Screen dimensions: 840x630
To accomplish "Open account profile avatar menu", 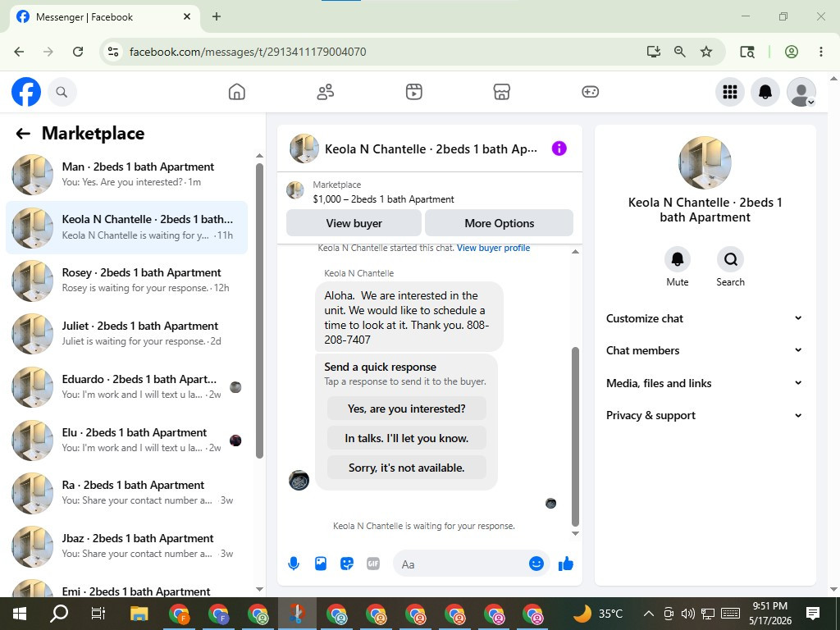I will tap(801, 92).
